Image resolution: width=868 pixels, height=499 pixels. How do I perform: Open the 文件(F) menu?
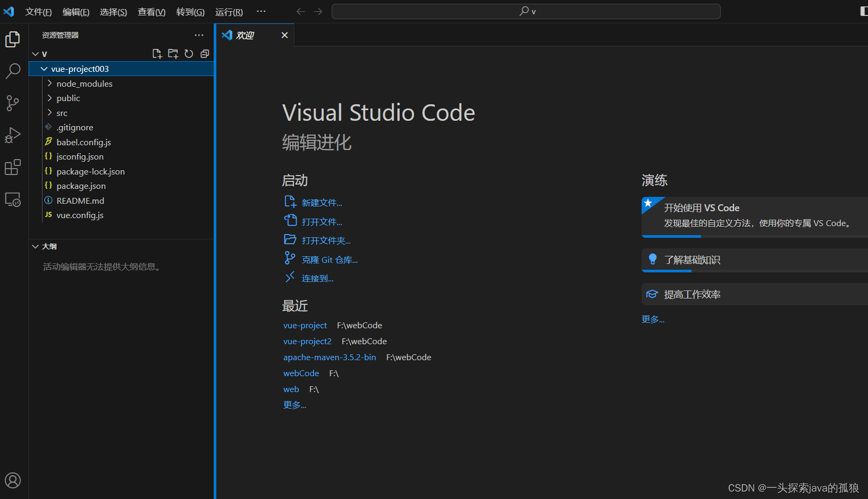click(x=38, y=12)
